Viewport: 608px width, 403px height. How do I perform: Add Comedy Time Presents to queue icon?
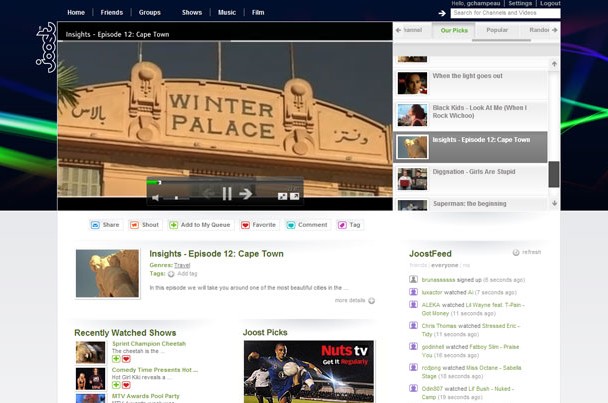pyautogui.click(x=116, y=385)
